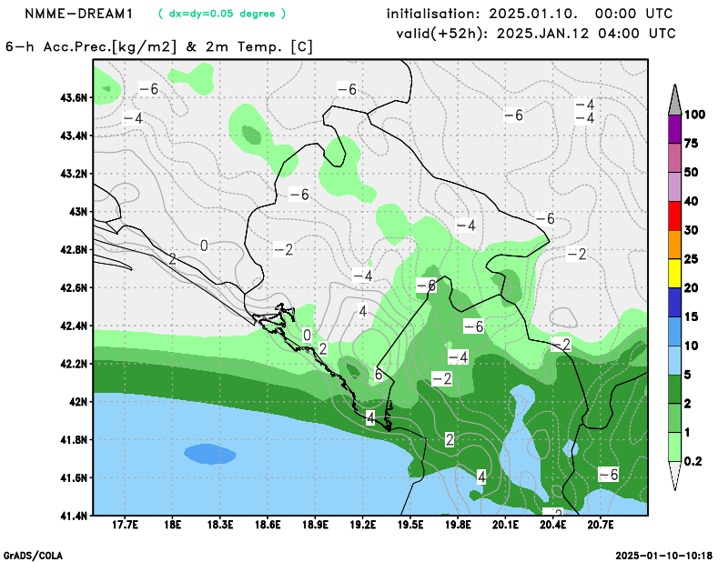The image size is (728, 562).
Task: Select the dark green 2-5 legend color
Action: click(674, 389)
